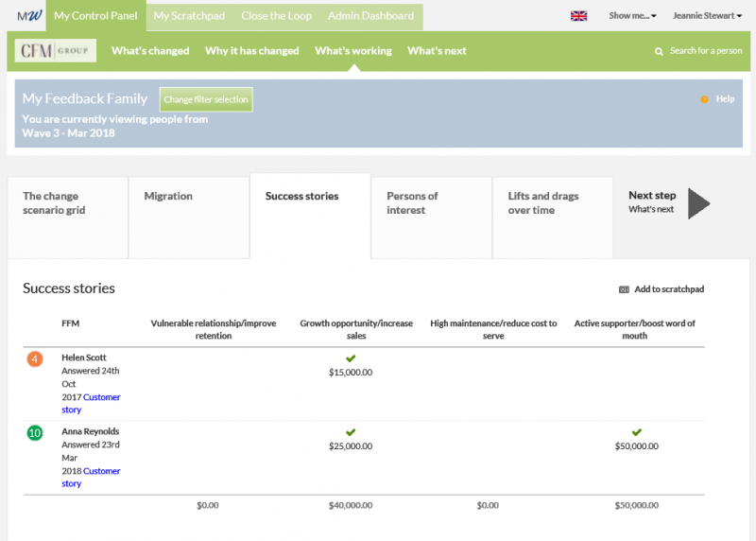Open the Migration tab
The image size is (756, 541).
189,218
